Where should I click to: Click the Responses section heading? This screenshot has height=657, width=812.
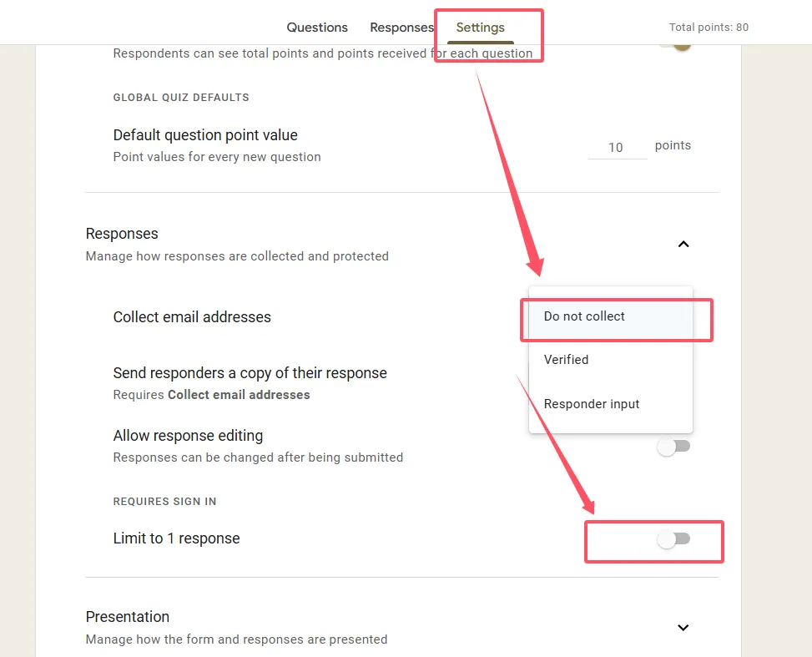click(x=122, y=234)
